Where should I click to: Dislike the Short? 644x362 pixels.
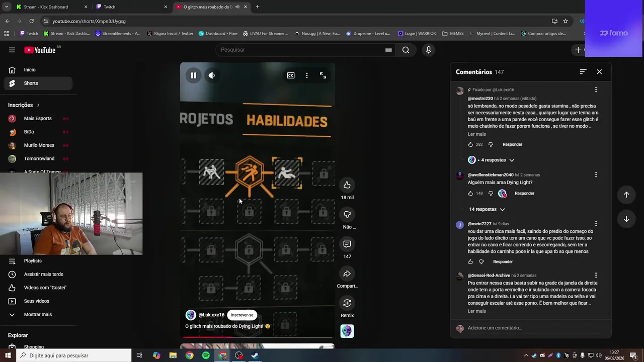[347, 215]
